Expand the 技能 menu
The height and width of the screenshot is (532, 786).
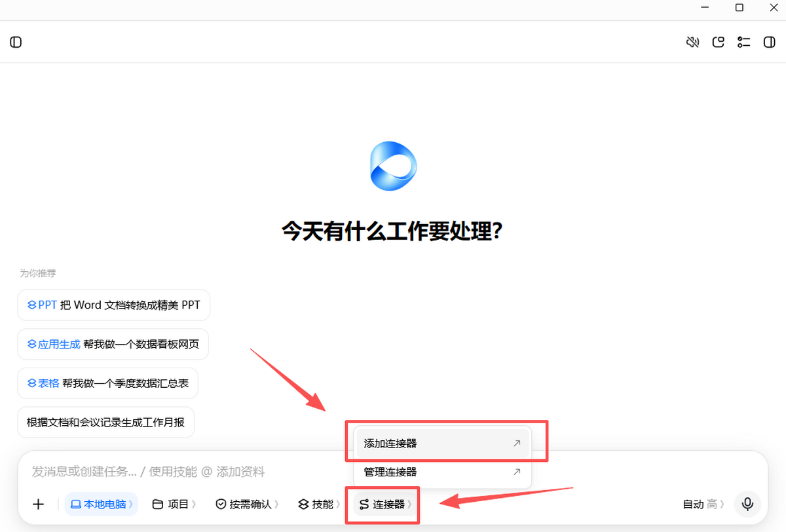coord(320,504)
